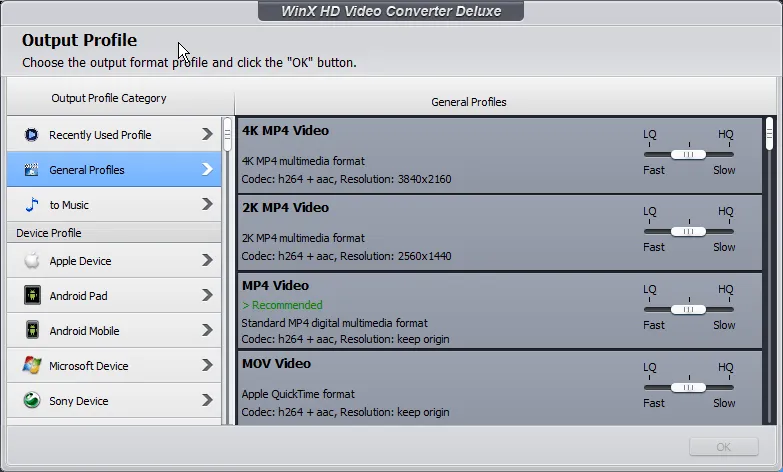Click the Sony Device icon

[x=32, y=401]
